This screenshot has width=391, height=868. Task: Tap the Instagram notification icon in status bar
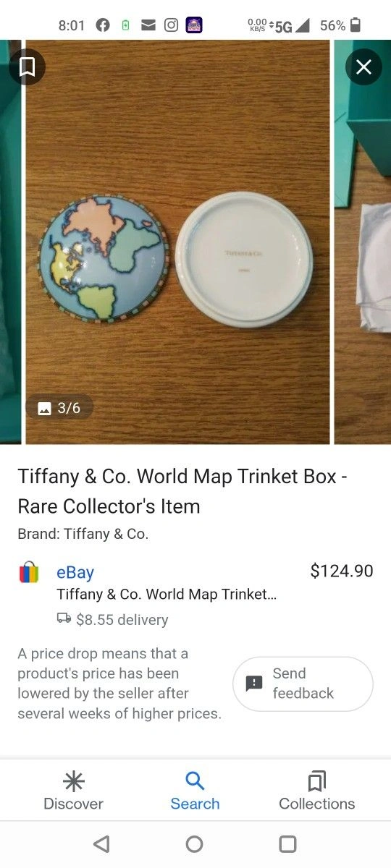click(171, 25)
